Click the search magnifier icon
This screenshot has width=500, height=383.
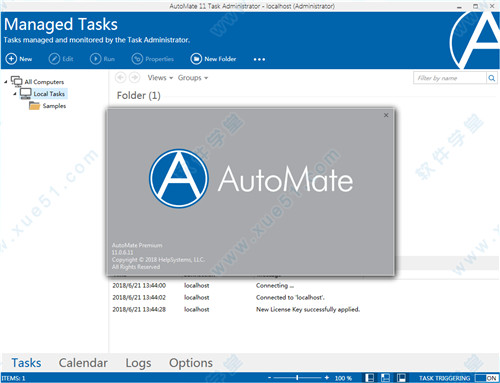coord(491,78)
